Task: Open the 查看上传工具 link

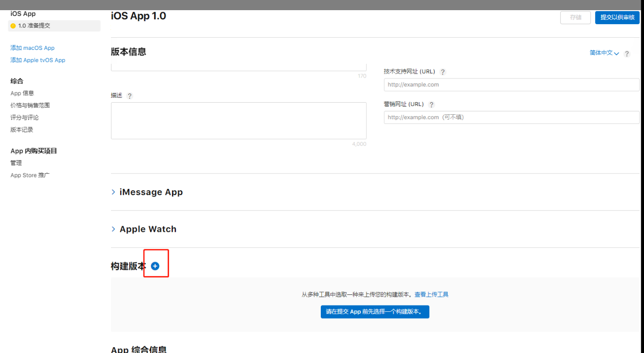Action: click(x=431, y=294)
